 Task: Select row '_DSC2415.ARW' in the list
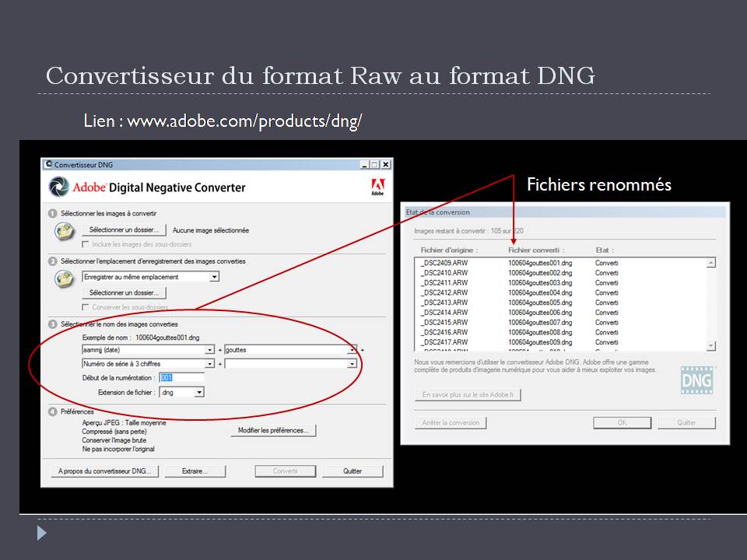pos(560,322)
